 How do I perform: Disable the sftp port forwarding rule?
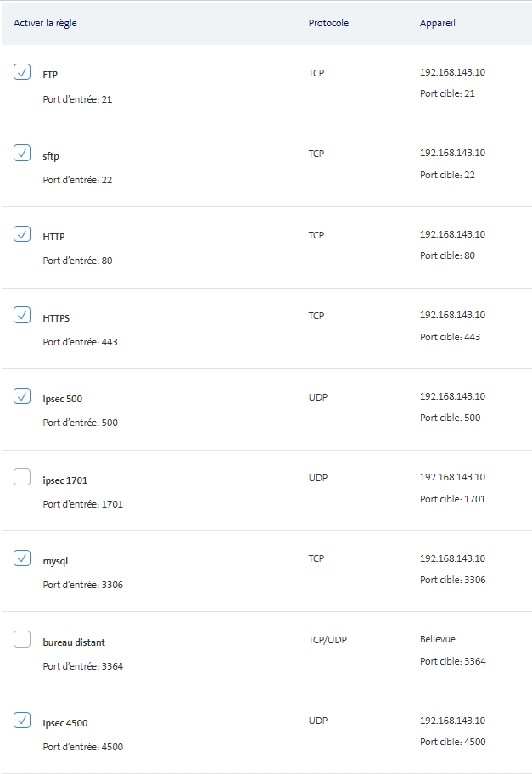click(22, 154)
